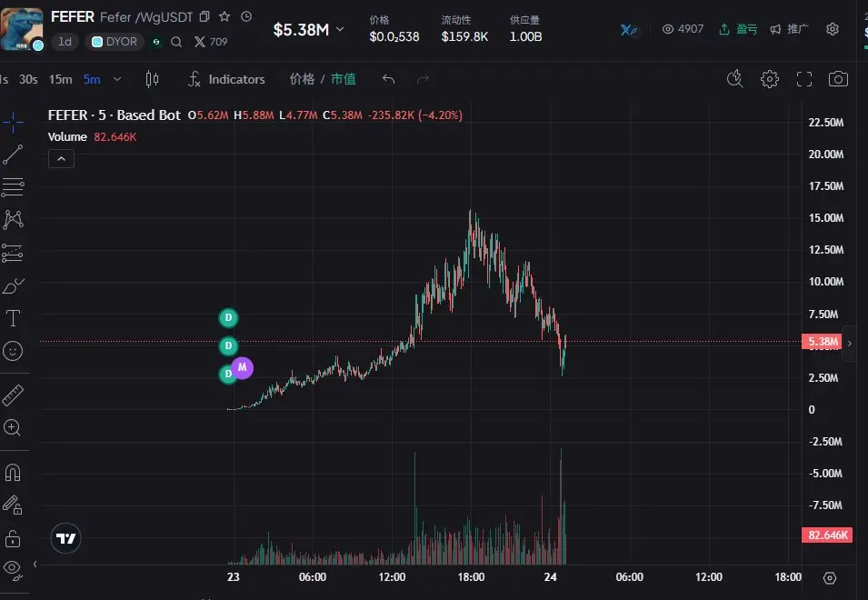The image size is (868, 600).
Task: Expand the timeframe dropdown next to 5m
Action: click(x=117, y=79)
